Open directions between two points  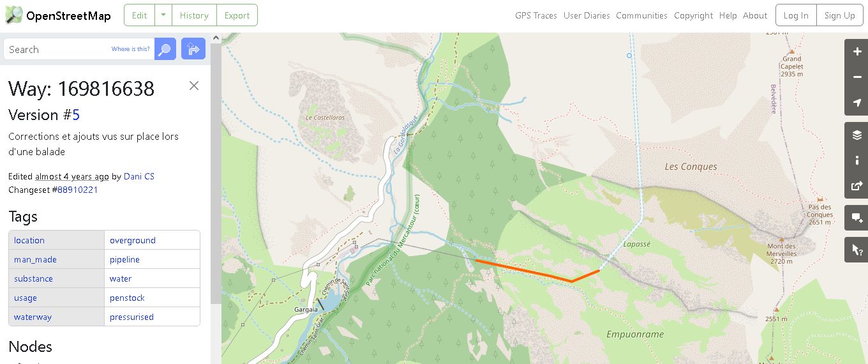(193, 49)
